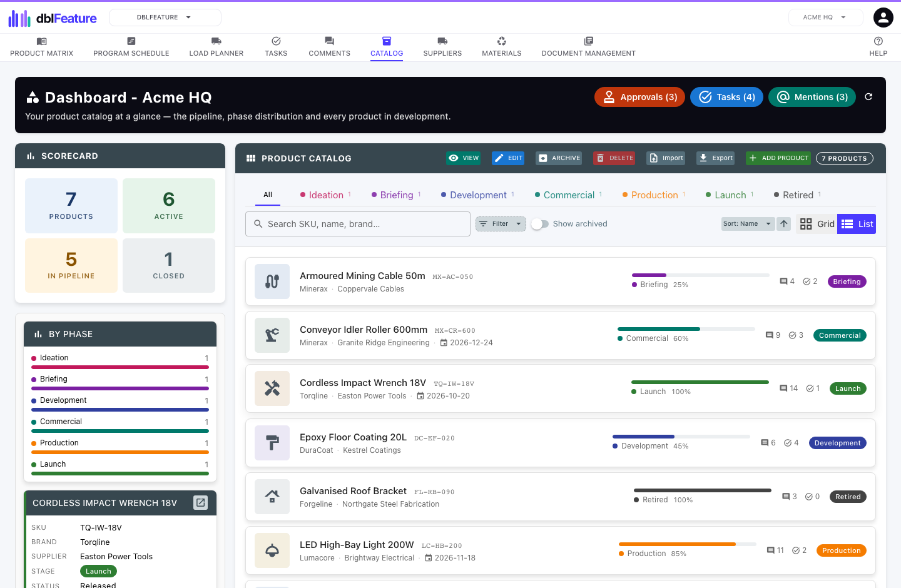Open the Help icon
901x588 pixels.
pos(878,41)
